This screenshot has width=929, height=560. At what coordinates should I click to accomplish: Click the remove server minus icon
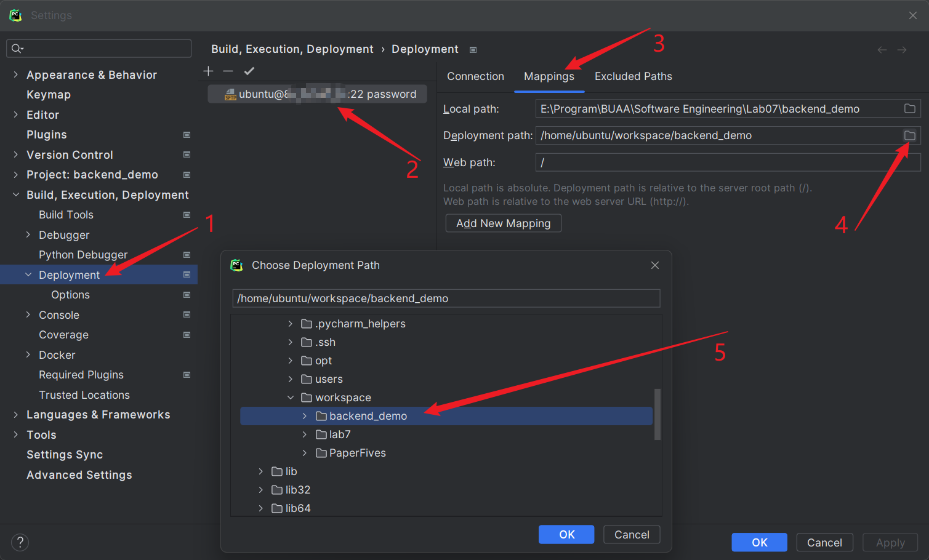tap(228, 71)
